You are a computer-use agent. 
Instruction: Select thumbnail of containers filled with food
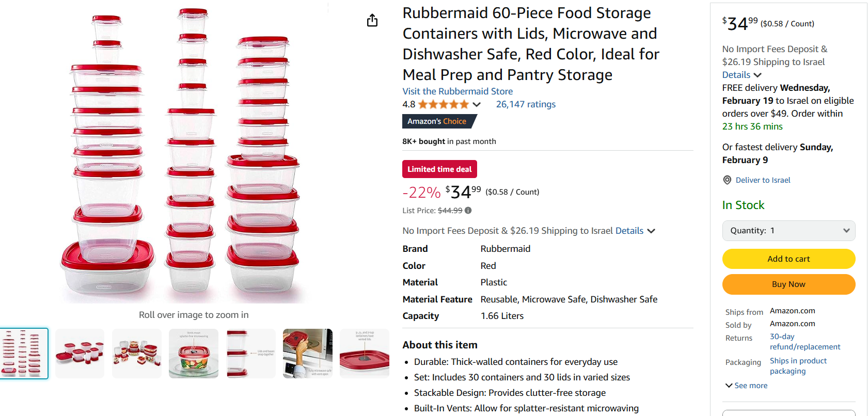[x=137, y=354]
